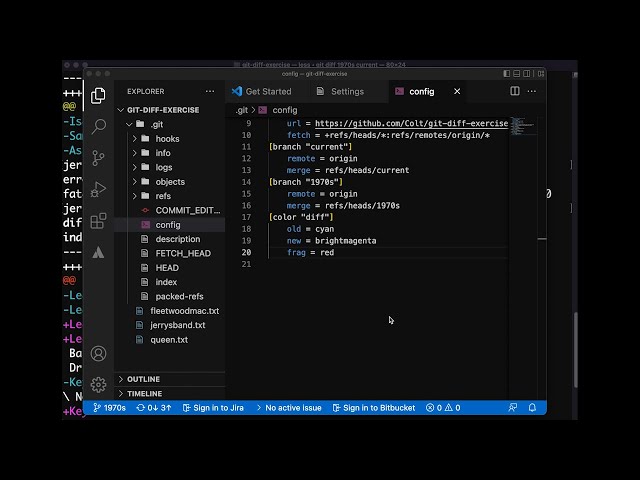Open the index file
640x480 pixels.
click(169, 282)
